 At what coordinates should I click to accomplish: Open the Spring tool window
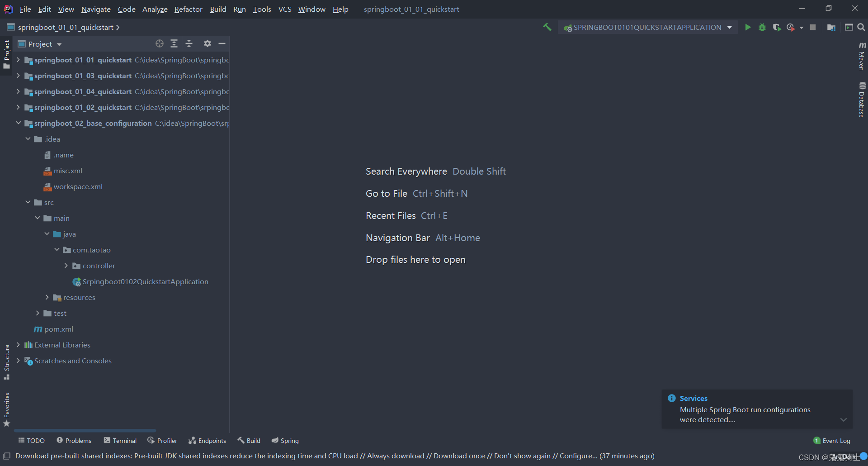tap(285, 441)
